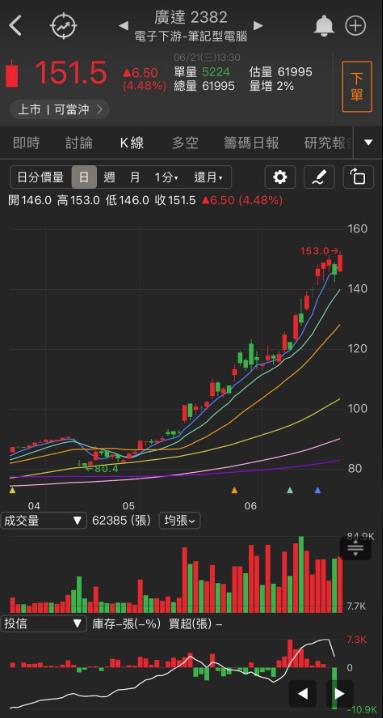Add stock to watchlist with plus icon
383x718 pixels.
pyautogui.click(x=356, y=26)
